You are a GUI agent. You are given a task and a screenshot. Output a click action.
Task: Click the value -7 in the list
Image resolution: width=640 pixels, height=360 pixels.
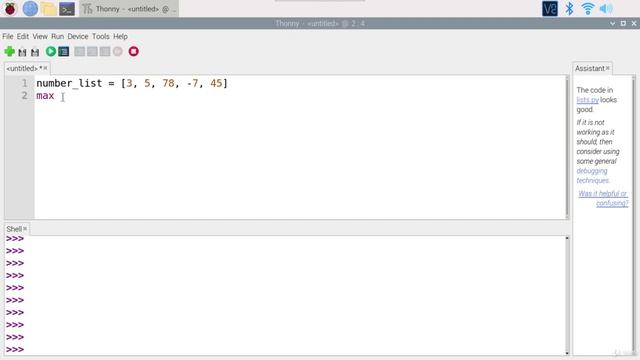click(192, 83)
